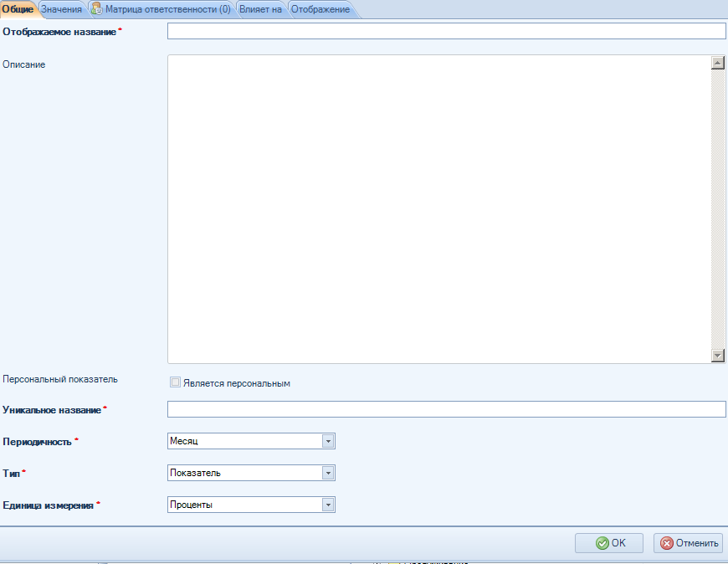Screen dimensions: 728x564
Task: Click the people icon on the Матрица ответственности tab
Action: pyautogui.click(x=96, y=8)
